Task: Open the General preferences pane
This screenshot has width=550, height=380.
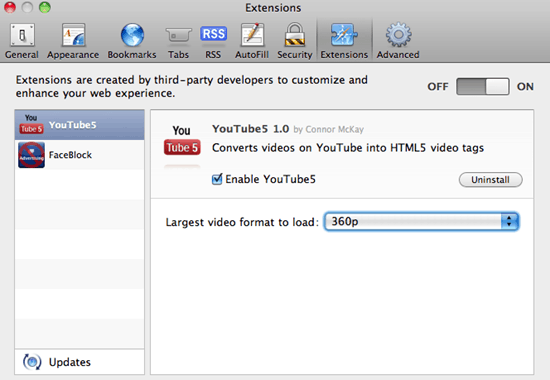Action: (x=22, y=41)
